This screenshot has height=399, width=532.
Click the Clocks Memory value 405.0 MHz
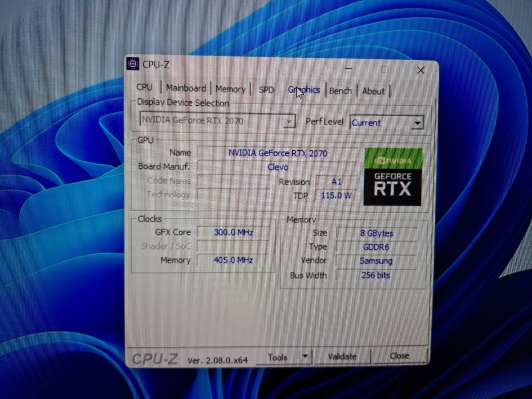(x=234, y=260)
